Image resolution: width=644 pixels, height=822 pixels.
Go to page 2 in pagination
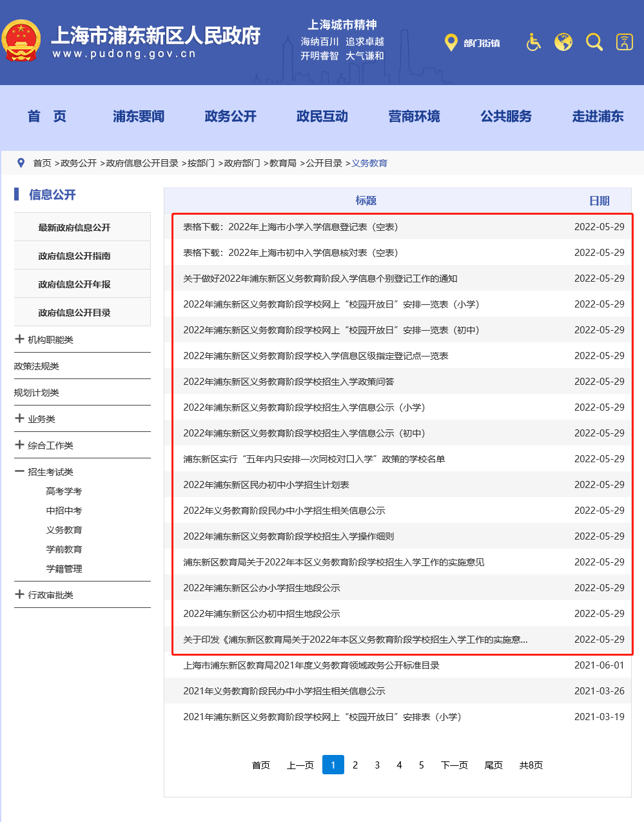click(355, 765)
